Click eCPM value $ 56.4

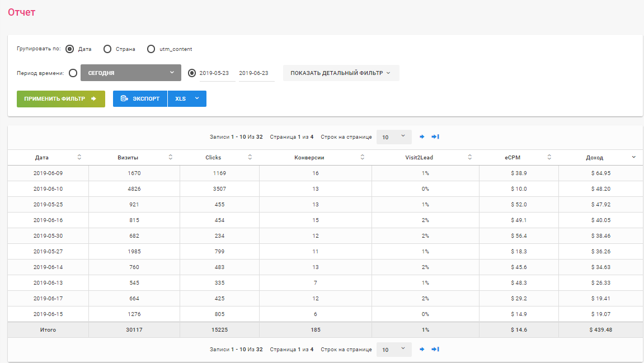point(519,235)
